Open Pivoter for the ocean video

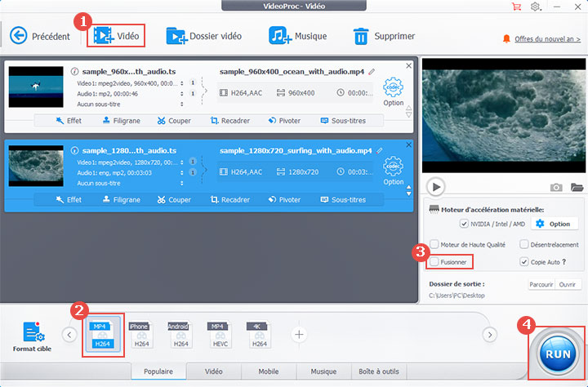[x=284, y=121]
